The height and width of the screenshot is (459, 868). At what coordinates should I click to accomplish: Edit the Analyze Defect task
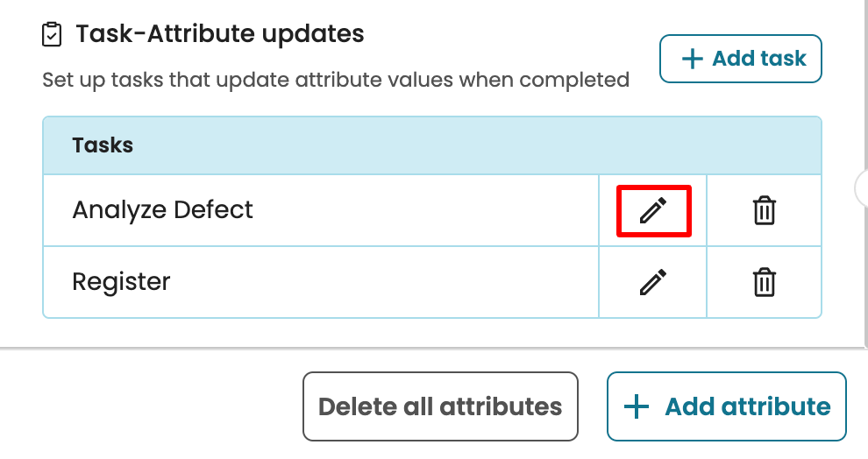coord(652,210)
